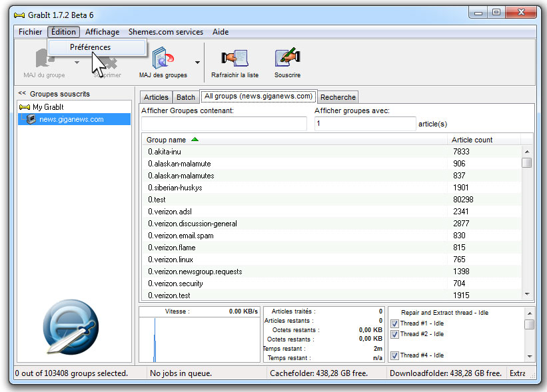Click the Shemes.com sword logo

[71, 327]
